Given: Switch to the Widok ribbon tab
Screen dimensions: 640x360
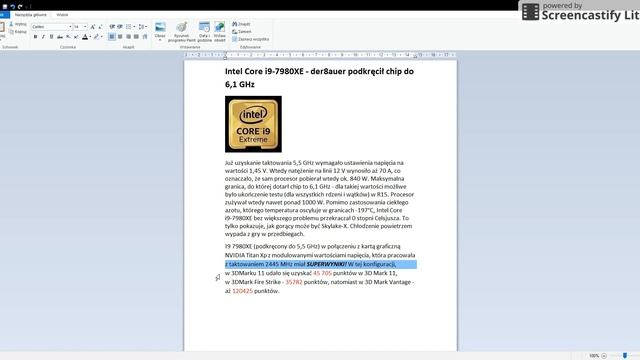Looking at the screenshot, I should pos(62,15).
